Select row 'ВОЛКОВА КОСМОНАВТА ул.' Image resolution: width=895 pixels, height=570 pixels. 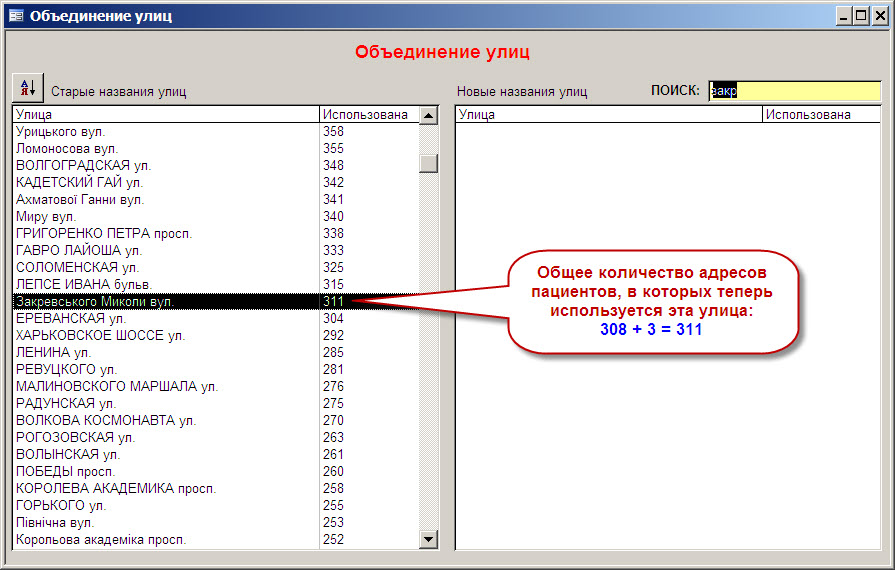point(216,421)
